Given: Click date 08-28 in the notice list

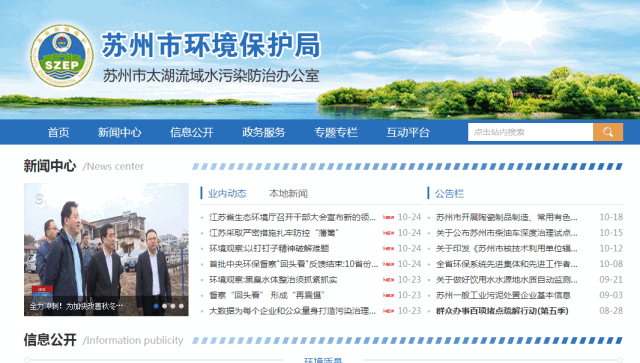Looking at the screenshot, I should 611,311.
